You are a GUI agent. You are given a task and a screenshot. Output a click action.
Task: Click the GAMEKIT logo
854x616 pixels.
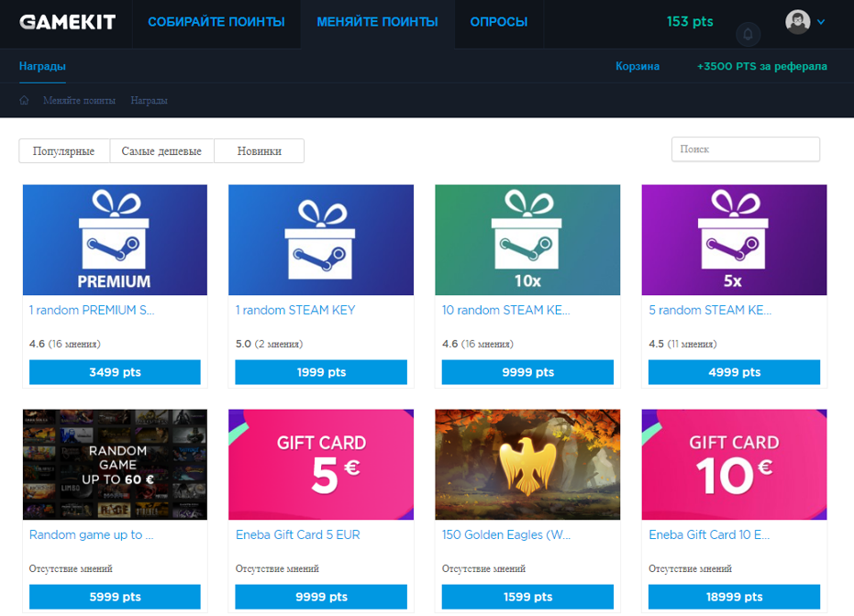click(x=68, y=22)
